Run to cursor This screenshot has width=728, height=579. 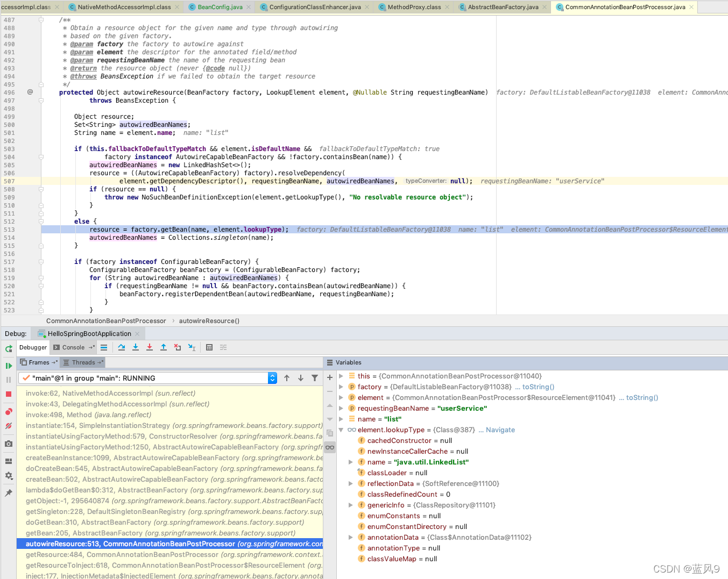pyautogui.click(x=192, y=347)
